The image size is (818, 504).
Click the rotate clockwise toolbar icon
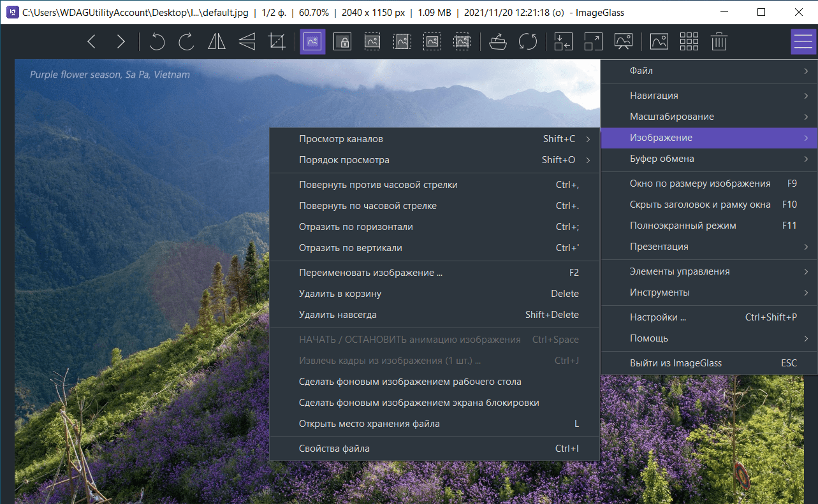(x=187, y=42)
